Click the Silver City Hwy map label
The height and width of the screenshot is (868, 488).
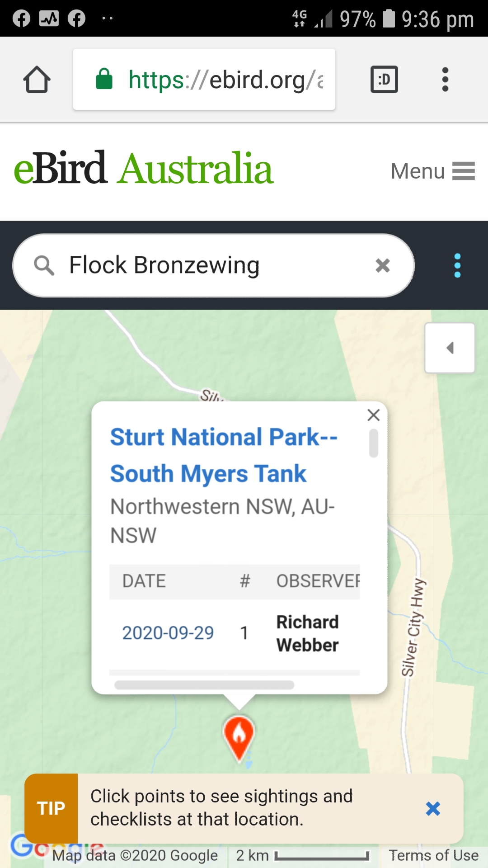[x=414, y=627]
